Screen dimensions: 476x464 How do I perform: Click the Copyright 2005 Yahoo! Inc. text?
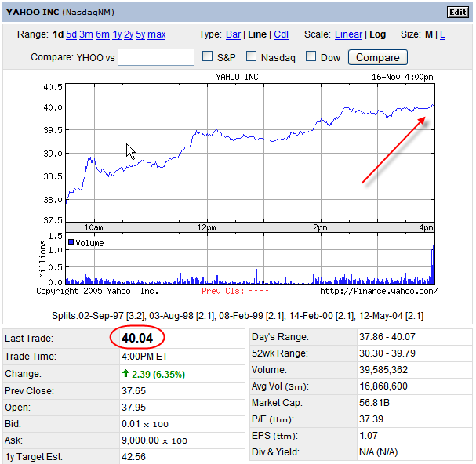[97, 291]
